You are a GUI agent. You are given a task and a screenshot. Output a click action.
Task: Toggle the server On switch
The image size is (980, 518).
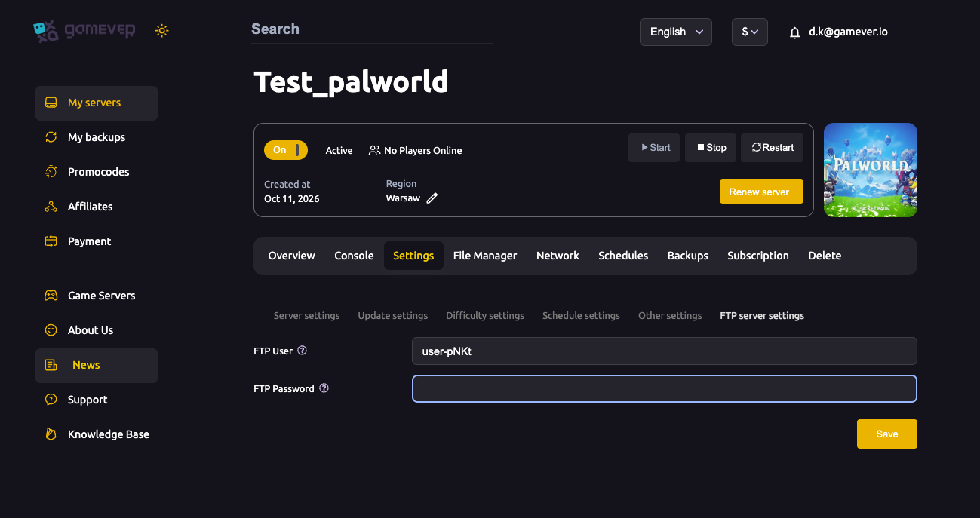point(286,150)
